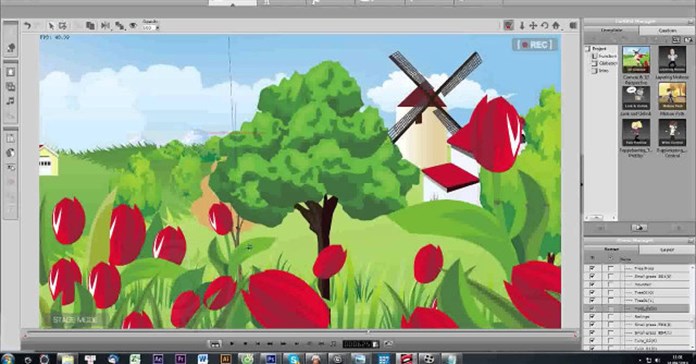The width and height of the screenshot is (696, 364).
Task: Click the flip/mirror icon in toolbar
Action: click(105, 26)
